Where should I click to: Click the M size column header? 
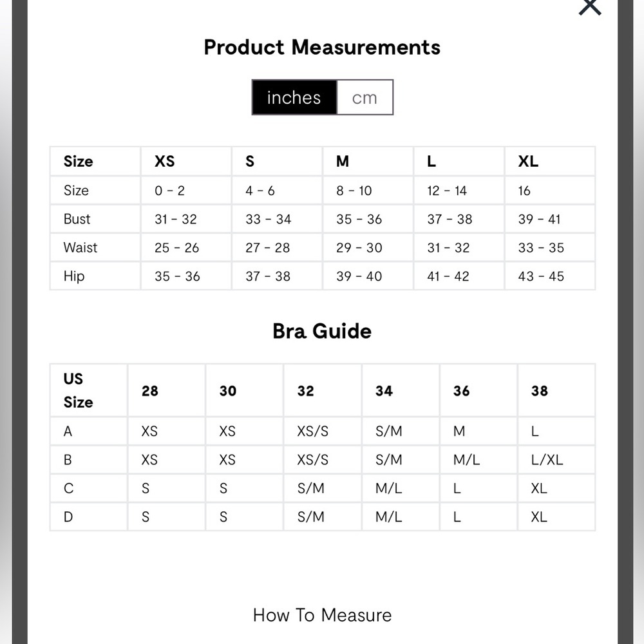click(x=343, y=161)
